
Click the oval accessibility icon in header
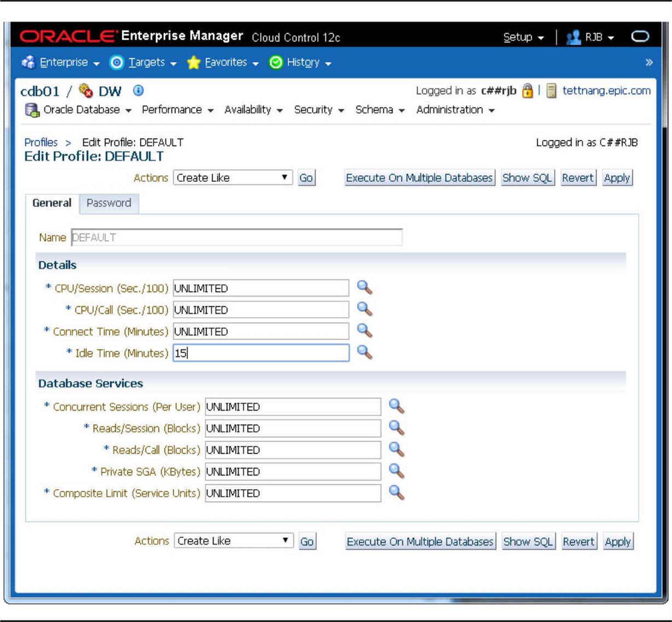[x=640, y=36]
